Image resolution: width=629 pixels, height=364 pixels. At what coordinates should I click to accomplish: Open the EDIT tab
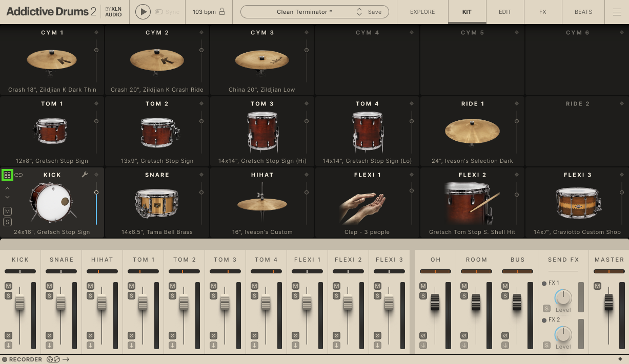(505, 12)
